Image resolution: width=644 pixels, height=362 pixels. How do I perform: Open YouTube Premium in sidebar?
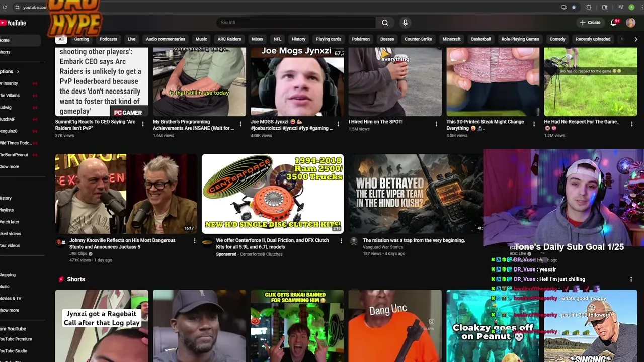[16, 339]
